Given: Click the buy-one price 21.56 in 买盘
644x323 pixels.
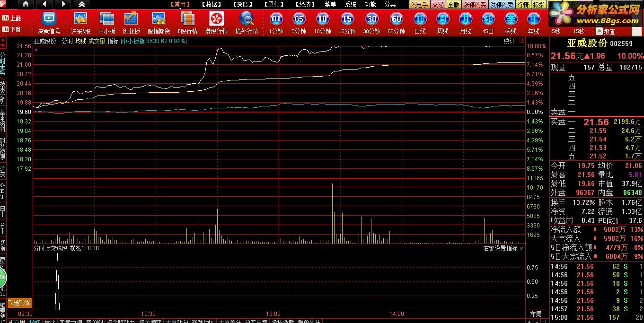Looking at the screenshot, I should [595, 122].
